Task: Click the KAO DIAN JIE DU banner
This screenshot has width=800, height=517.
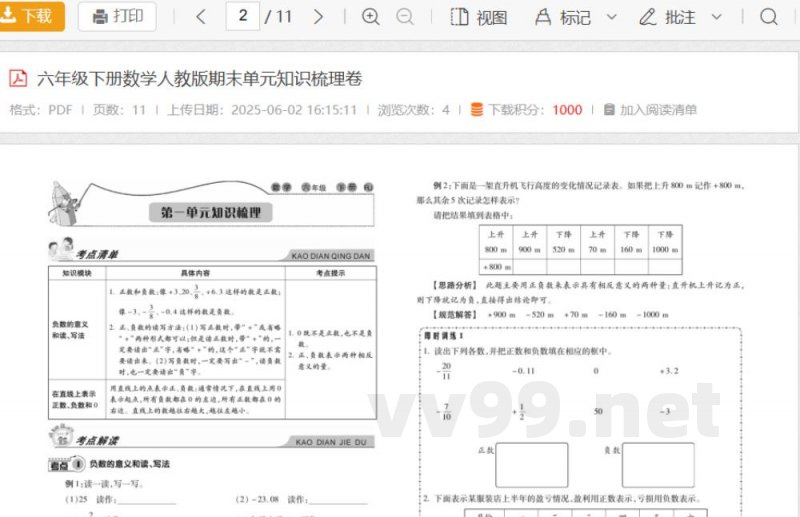Action: click(x=331, y=442)
